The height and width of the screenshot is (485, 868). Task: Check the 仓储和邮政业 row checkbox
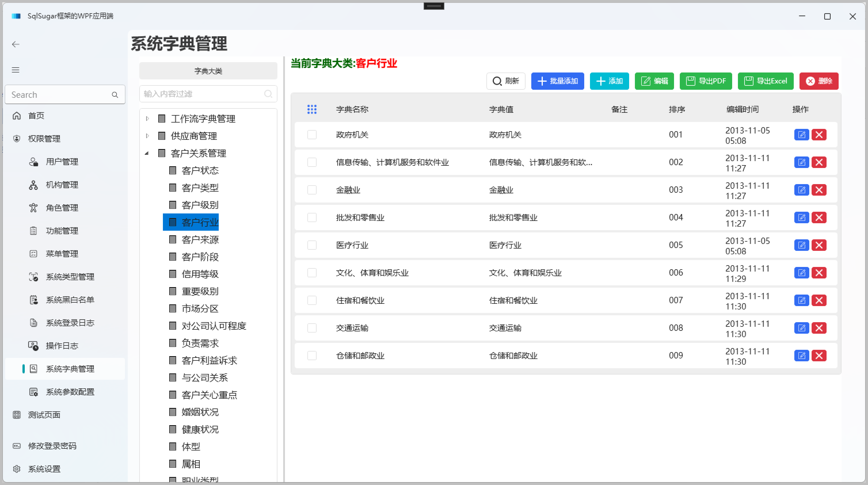[312, 356]
